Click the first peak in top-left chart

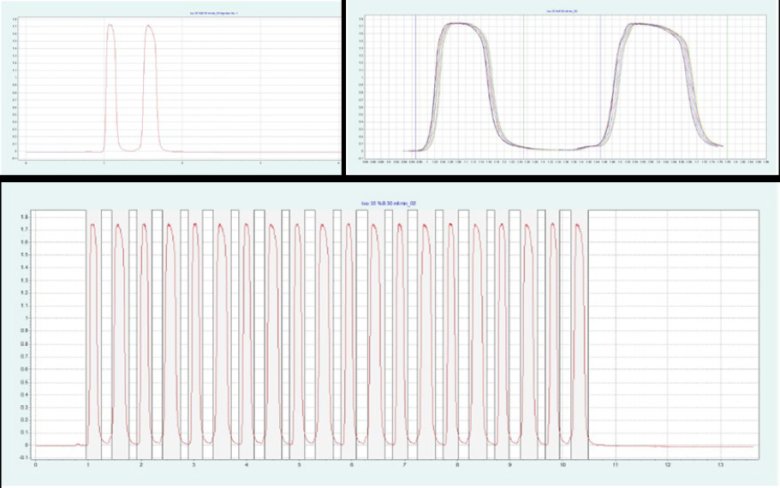(x=111, y=27)
